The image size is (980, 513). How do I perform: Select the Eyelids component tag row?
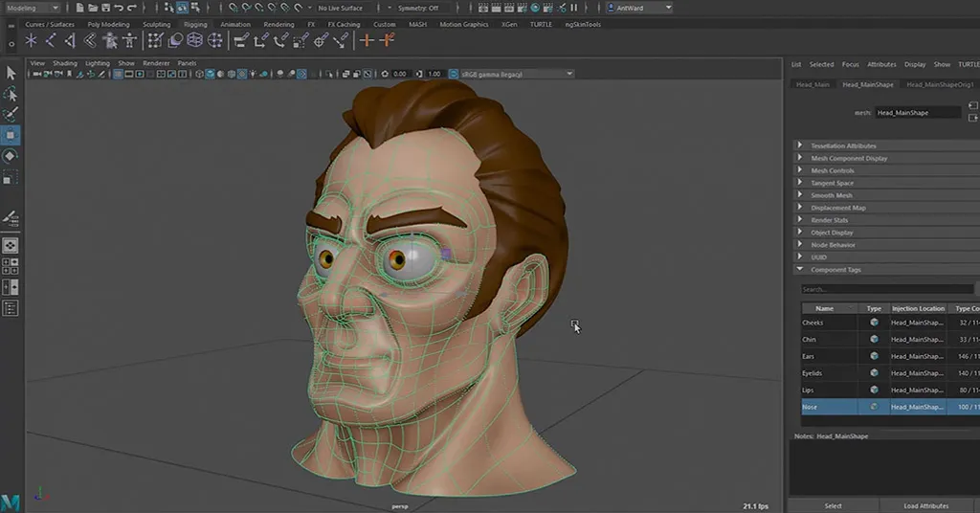[x=891, y=373]
